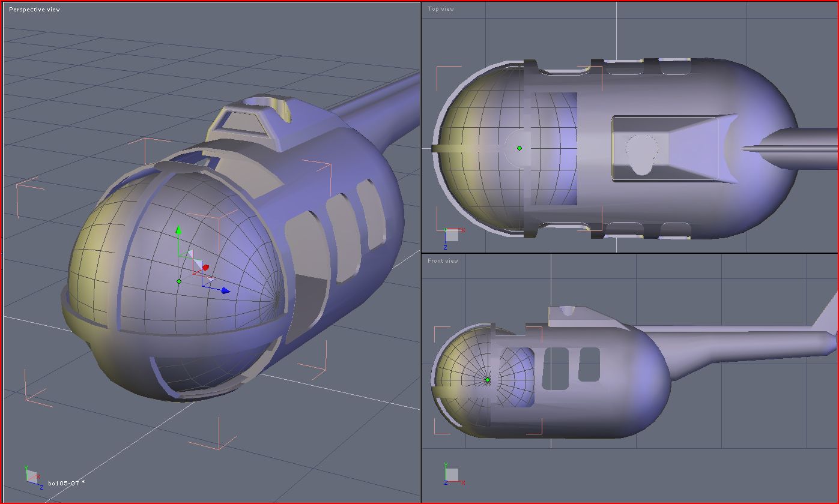Select the green pivot point in Perspective view

click(x=179, y=281)
